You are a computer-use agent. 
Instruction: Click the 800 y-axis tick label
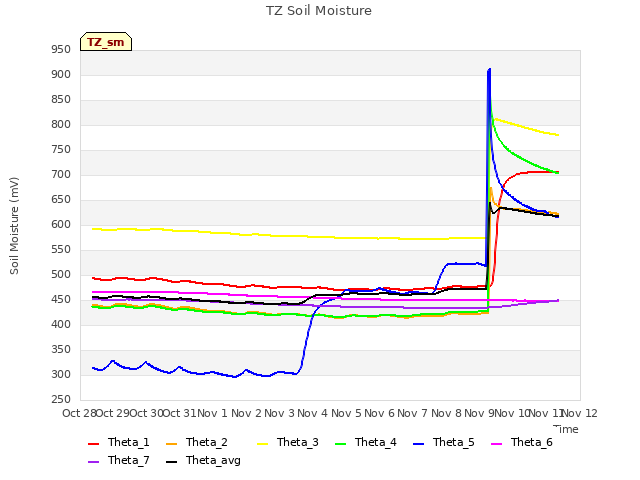point(61,125)
